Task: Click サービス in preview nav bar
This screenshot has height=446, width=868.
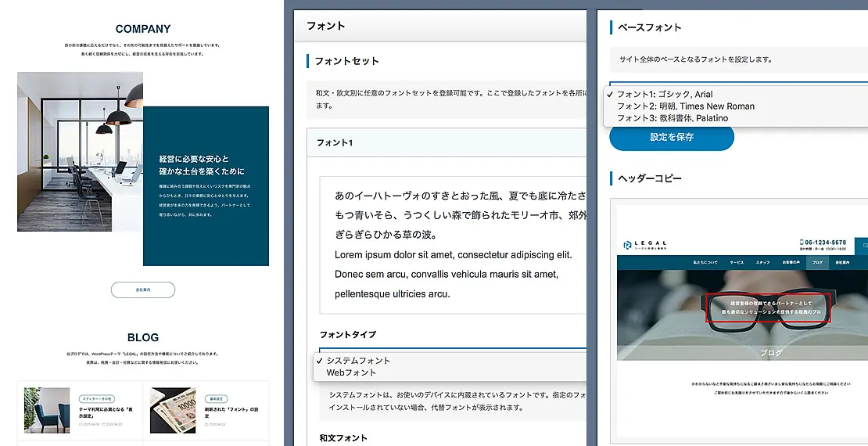Action: (x=737, y=262)
